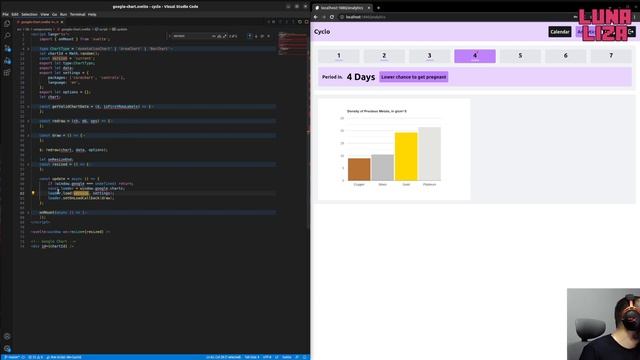
Task: Expand folded getValidChartData function in gutter
Action: (x=28, y=107)
